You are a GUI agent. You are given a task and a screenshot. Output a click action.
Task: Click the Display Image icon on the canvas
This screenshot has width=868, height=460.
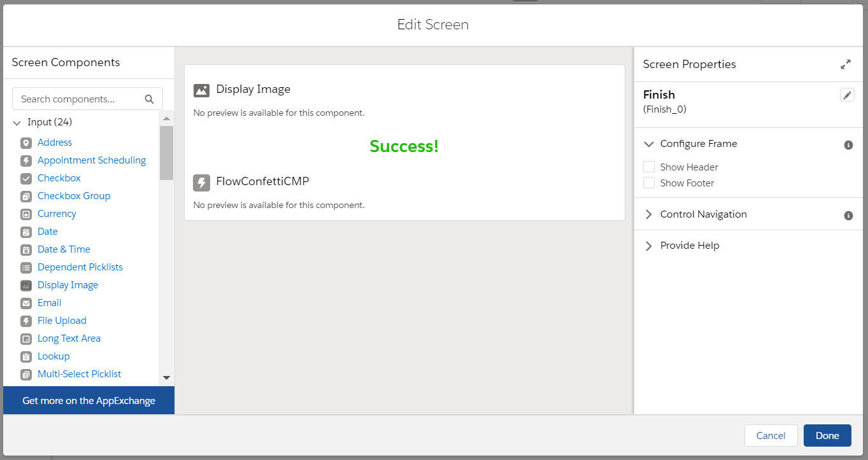coord(201,90)
